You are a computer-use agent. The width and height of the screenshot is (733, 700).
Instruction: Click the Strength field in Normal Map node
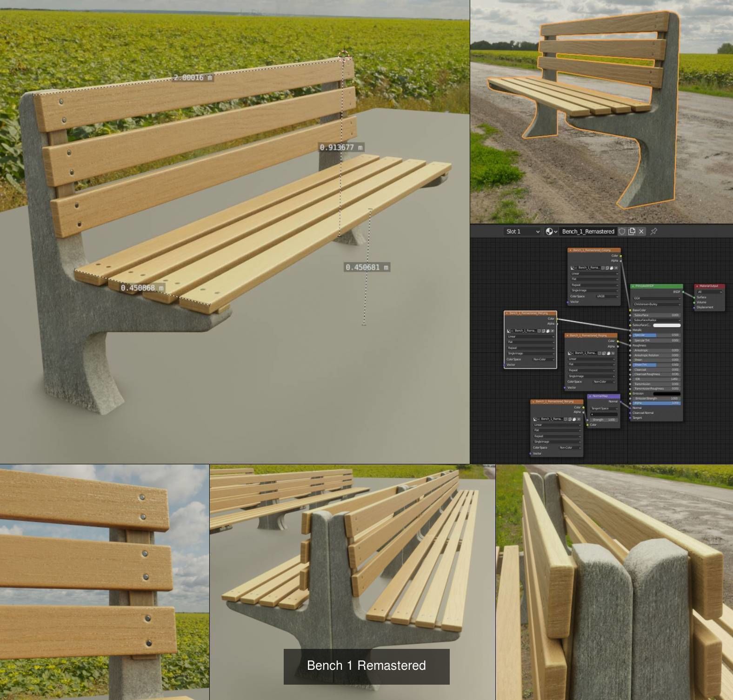[604, 420]
